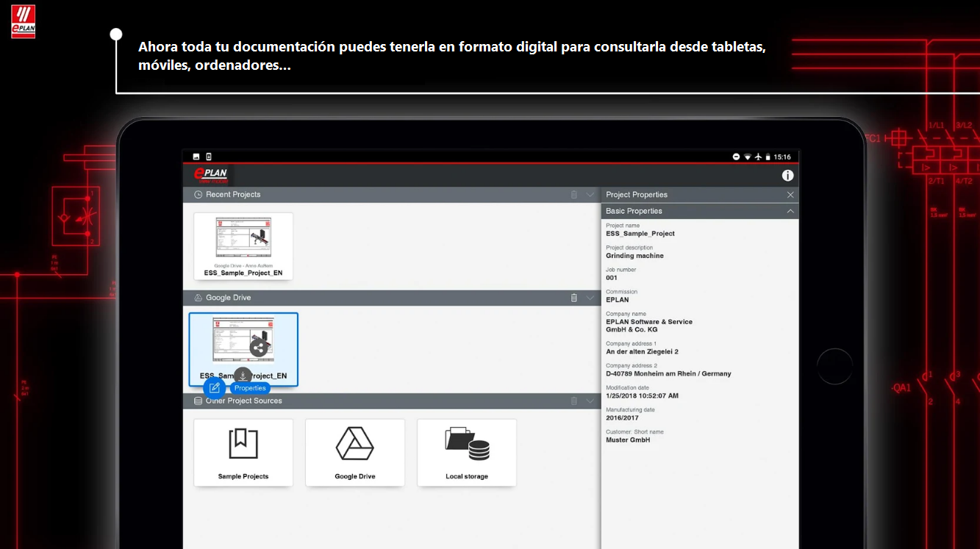Collapse the Recent Projects section
Screen dimensions: 980x549
[x=590, y=195]
